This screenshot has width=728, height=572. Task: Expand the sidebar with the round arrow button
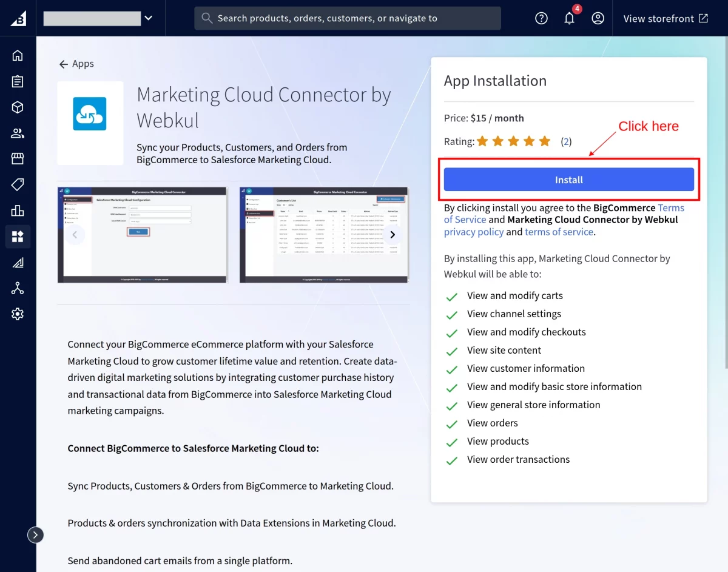(36, 534)
